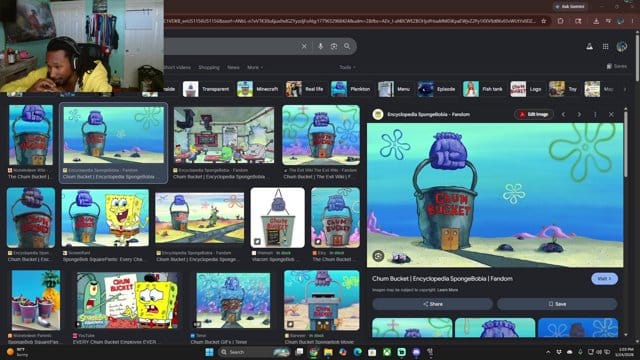Open Chrome from the taskbar

click(x=313, y=352)
